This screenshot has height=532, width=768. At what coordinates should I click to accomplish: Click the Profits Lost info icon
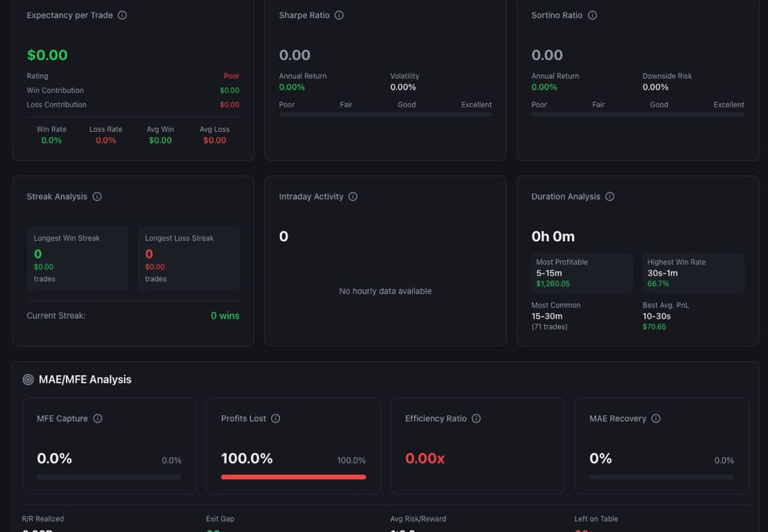click(x=276, y=418)
